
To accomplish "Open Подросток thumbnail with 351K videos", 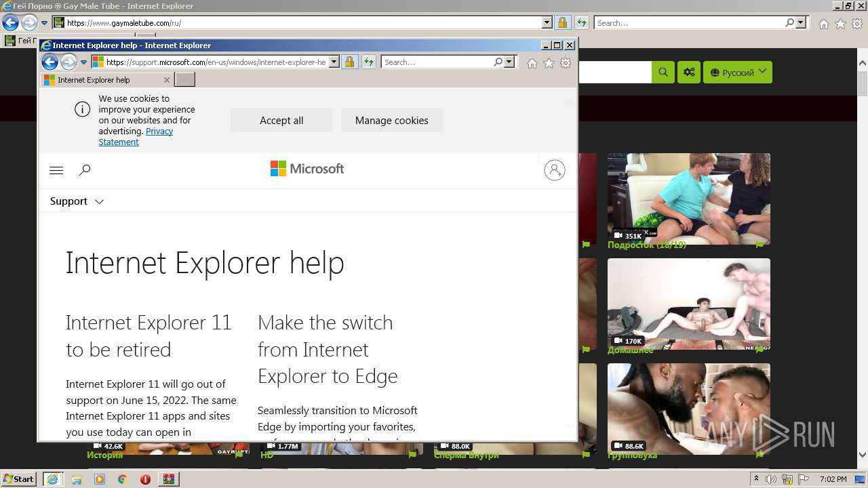I will click(689, 199).
